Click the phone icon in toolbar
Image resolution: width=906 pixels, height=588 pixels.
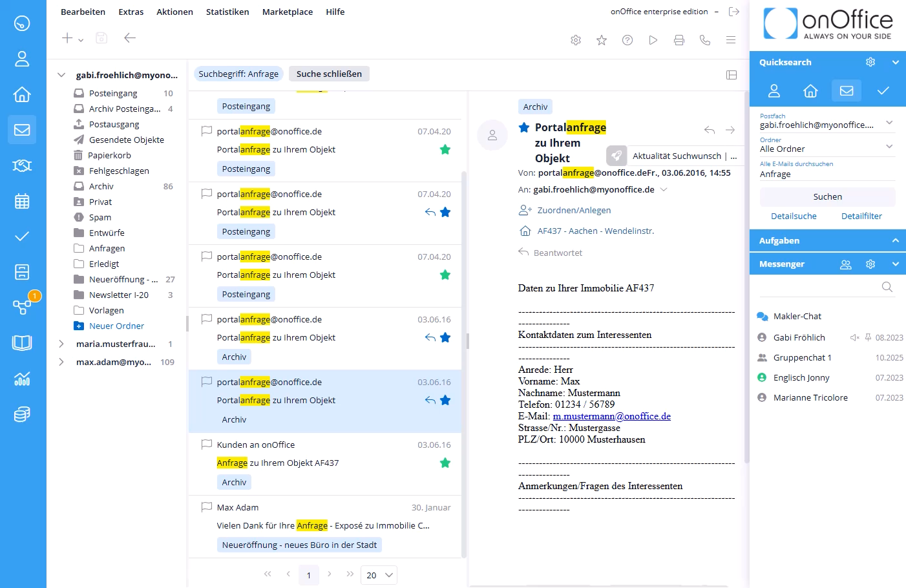pos(705,40)
